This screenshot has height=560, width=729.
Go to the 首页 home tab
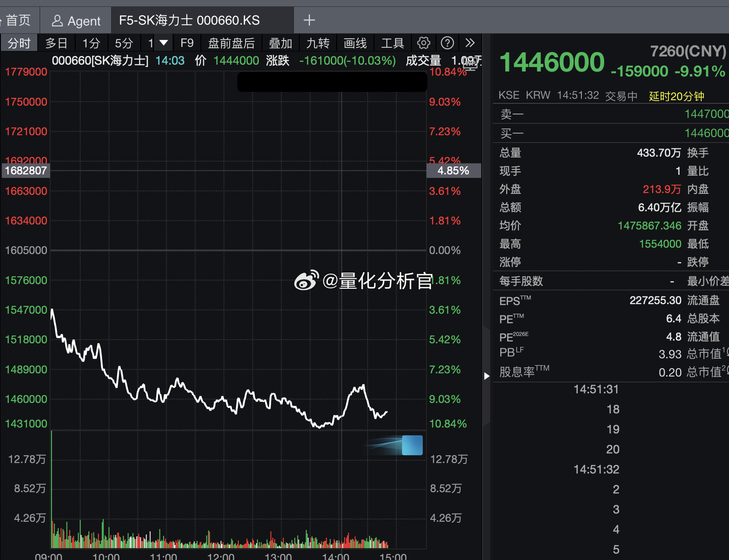[18, 20]
